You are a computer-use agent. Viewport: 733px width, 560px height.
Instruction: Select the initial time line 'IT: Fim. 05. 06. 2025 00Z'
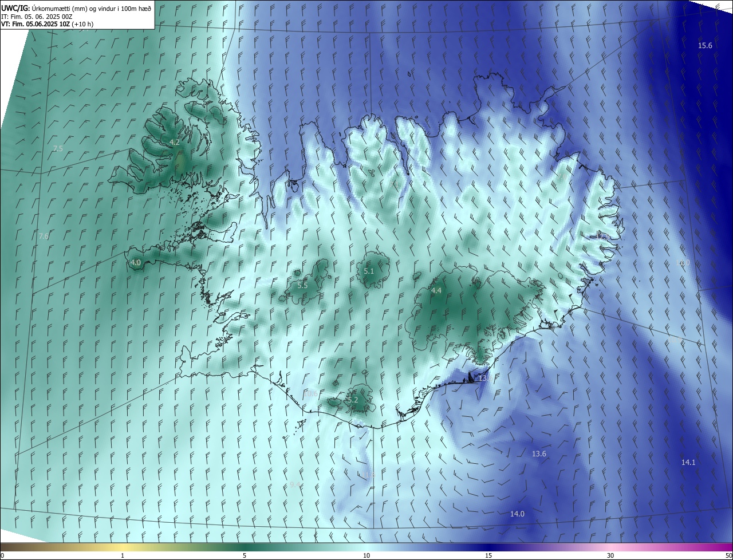37,17
